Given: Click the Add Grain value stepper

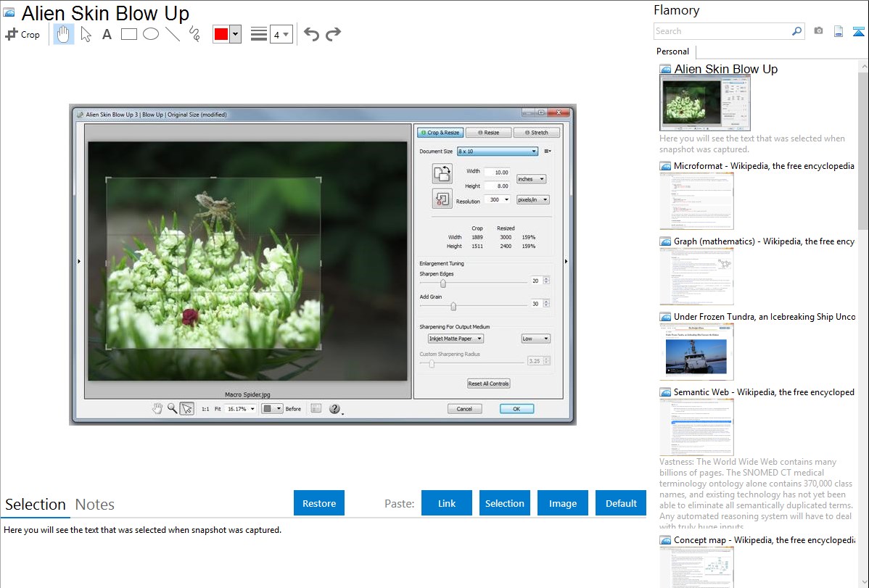Looking at the screenshot, I should pos(546,303).
